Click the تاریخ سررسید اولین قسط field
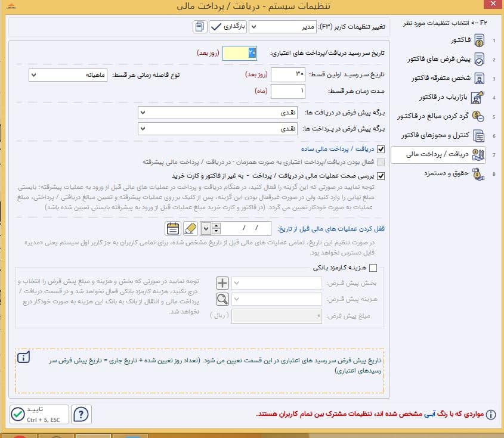 click(x=288, y=75)
